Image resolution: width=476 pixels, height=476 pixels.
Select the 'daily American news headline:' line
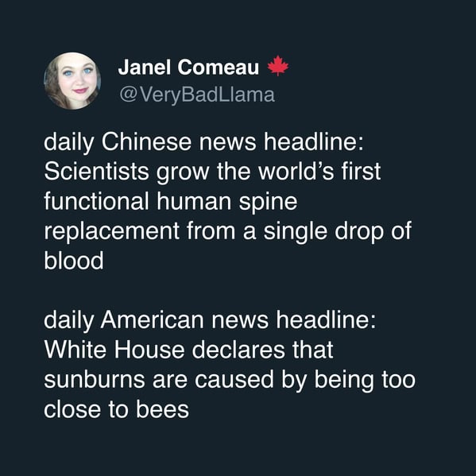point(210,320)
